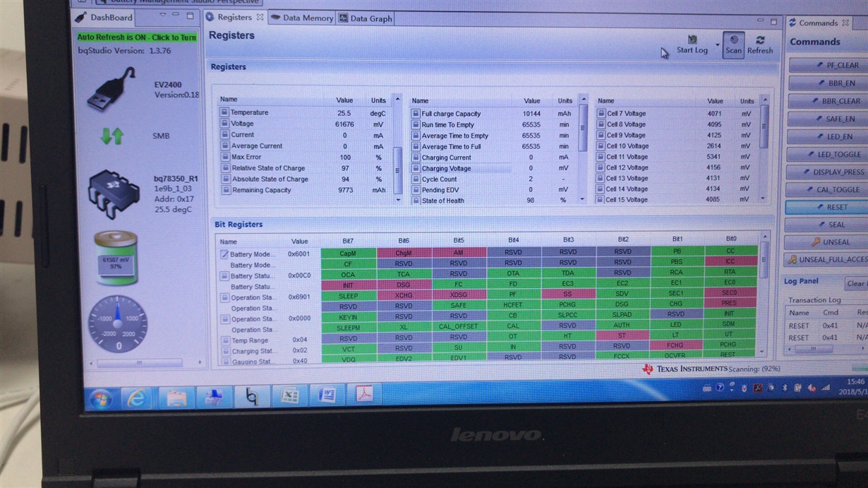Click lock icon beside Temp Range row
This screenshot has width=868, height=488.
coord(224,340)
